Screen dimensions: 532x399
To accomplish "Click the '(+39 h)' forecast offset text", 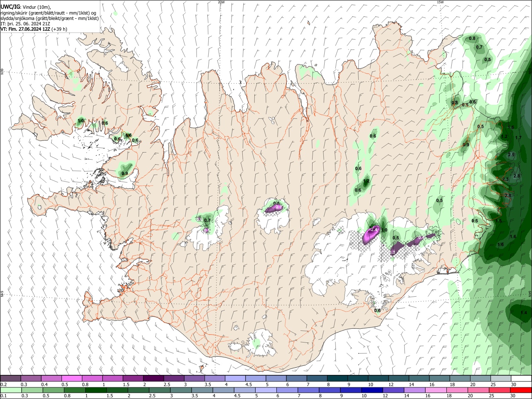I will (x=59, y=29).
